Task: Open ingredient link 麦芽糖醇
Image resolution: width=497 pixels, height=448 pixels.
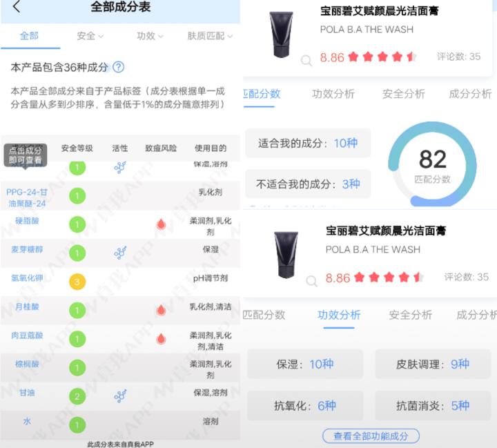Action: pyautogui.click(x=27, y=249)
